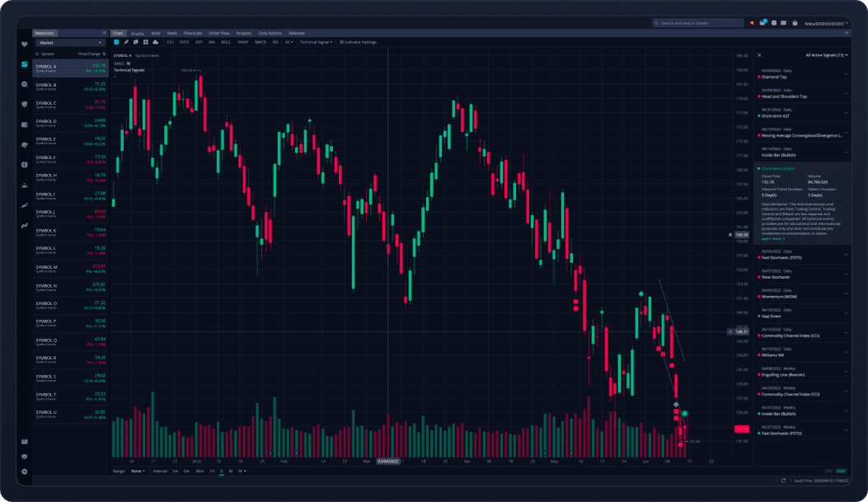Click the Indicator Settings button

pos(358,41)
